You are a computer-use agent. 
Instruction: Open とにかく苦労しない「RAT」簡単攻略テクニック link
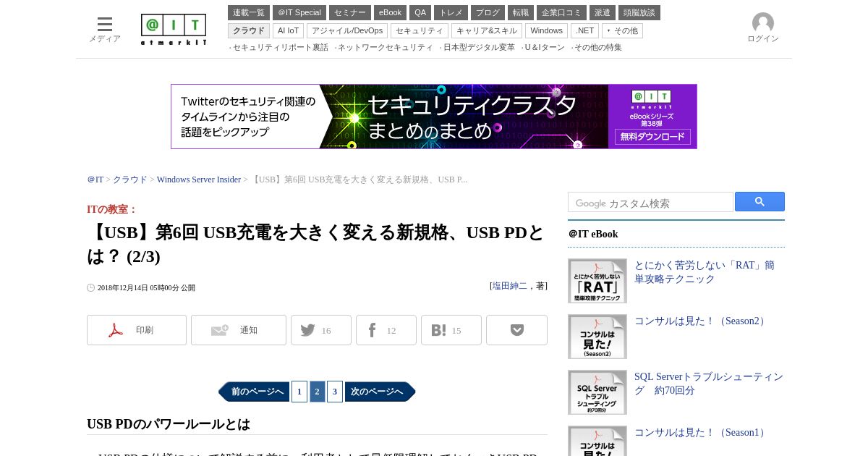click(x=705, y=272)
